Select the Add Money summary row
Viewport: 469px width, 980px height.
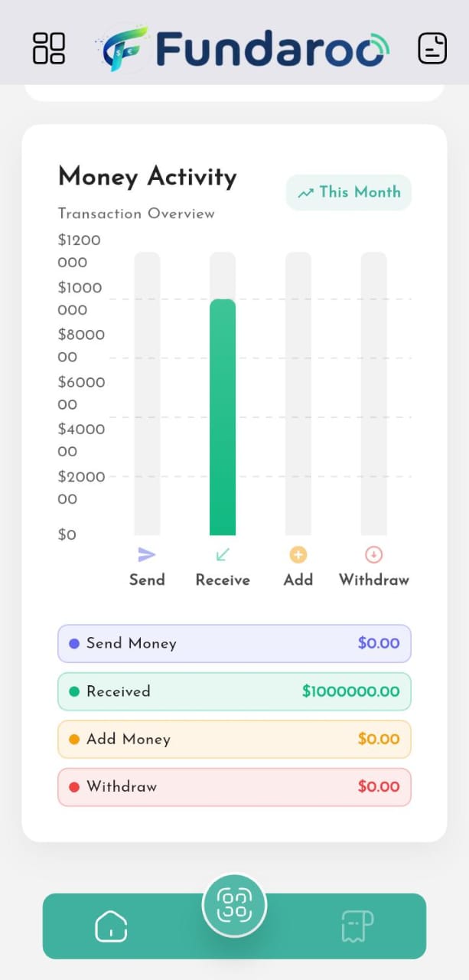(234, 740)
